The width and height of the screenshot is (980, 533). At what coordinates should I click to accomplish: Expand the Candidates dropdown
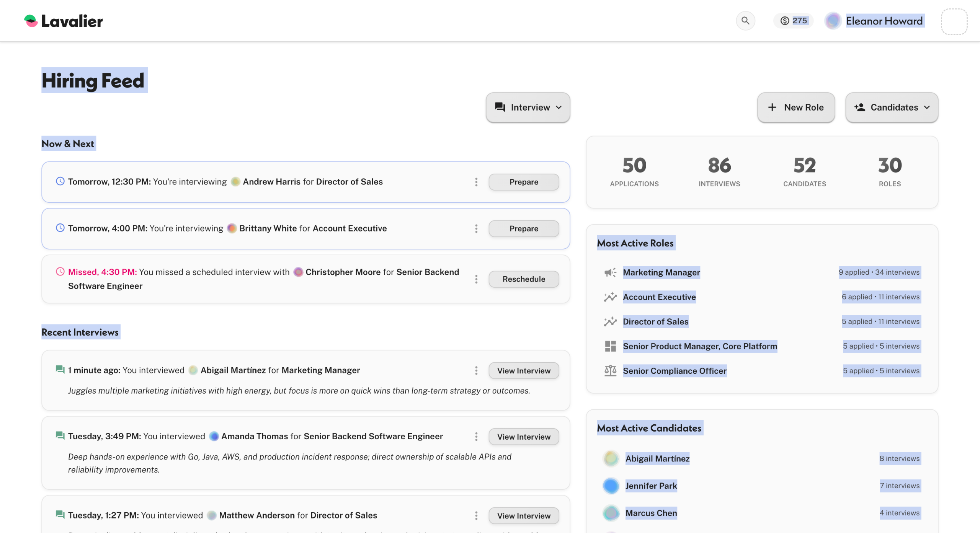point(891,108)
